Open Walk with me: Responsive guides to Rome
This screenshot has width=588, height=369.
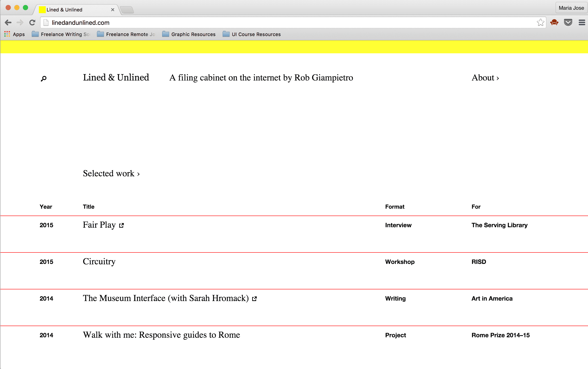(x=161, y=335)
